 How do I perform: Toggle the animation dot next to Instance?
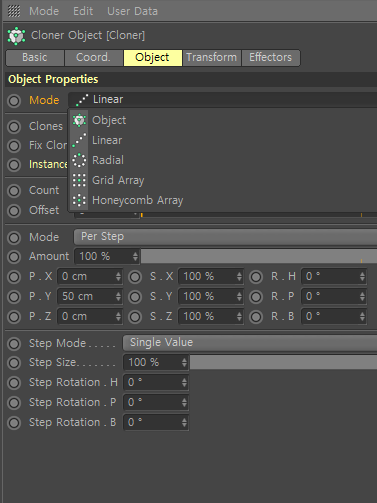pos(14,165)
